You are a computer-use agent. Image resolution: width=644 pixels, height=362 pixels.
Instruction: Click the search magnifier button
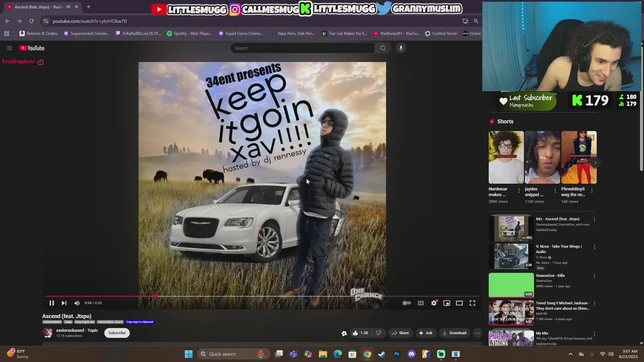pos(383,48)
